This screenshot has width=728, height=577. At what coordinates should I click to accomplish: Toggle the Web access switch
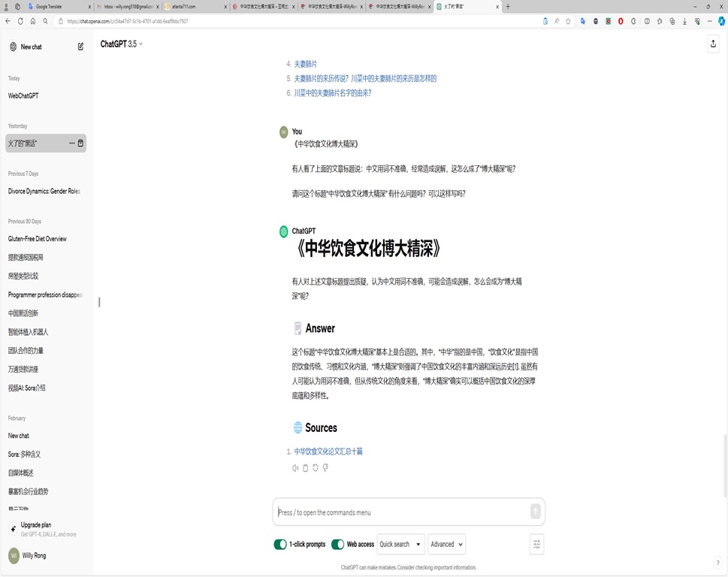point(337,544)
